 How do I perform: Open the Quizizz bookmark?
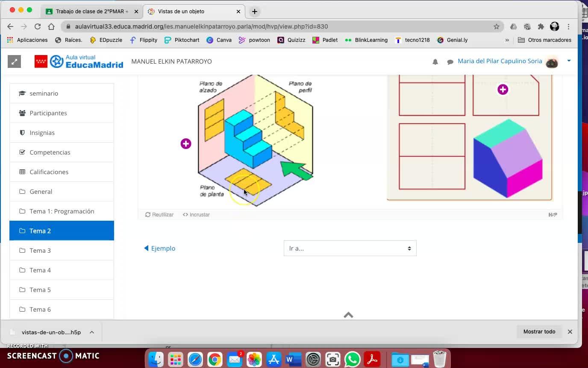tap(291, 40)
